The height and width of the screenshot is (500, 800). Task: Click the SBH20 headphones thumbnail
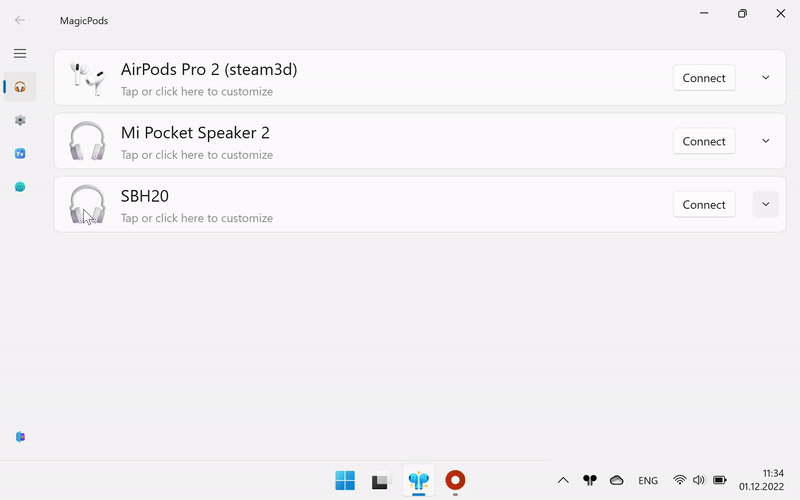87,204
